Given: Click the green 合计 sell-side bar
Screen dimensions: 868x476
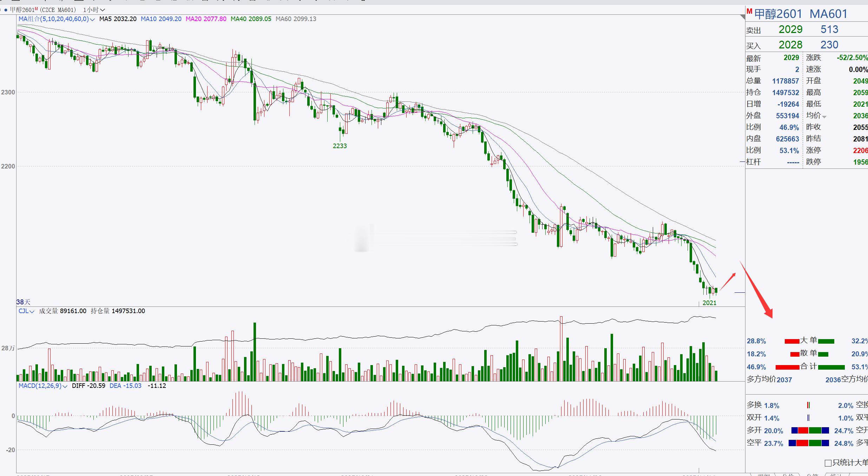Looking at the screenshot, I should [831, 367].
